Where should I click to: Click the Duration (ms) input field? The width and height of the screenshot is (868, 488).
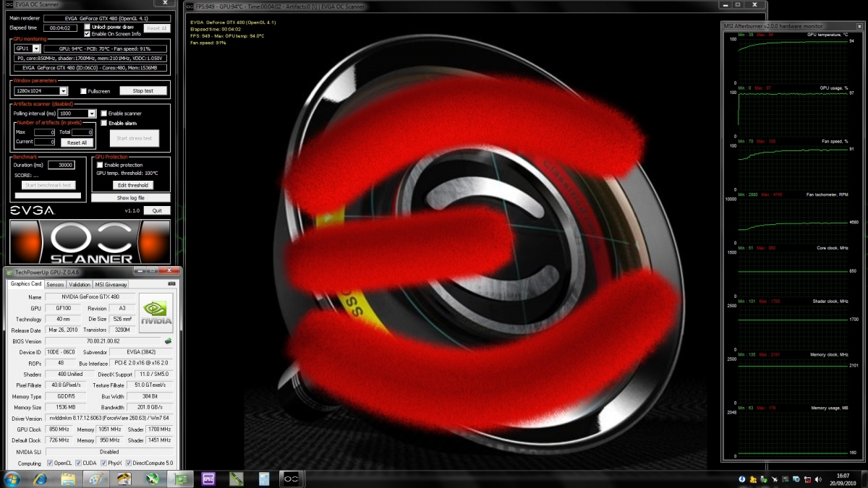61,165
